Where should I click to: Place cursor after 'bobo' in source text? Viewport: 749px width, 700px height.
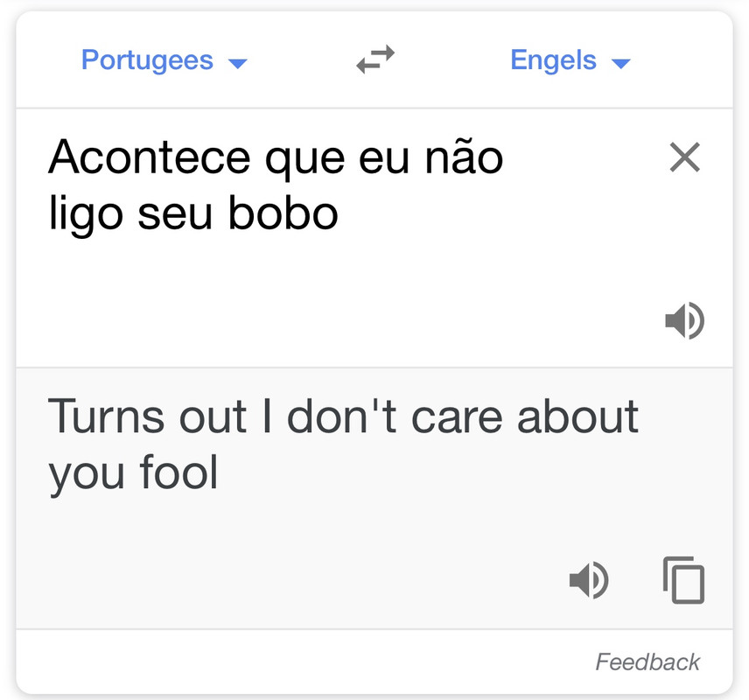(x=340, y=213)
